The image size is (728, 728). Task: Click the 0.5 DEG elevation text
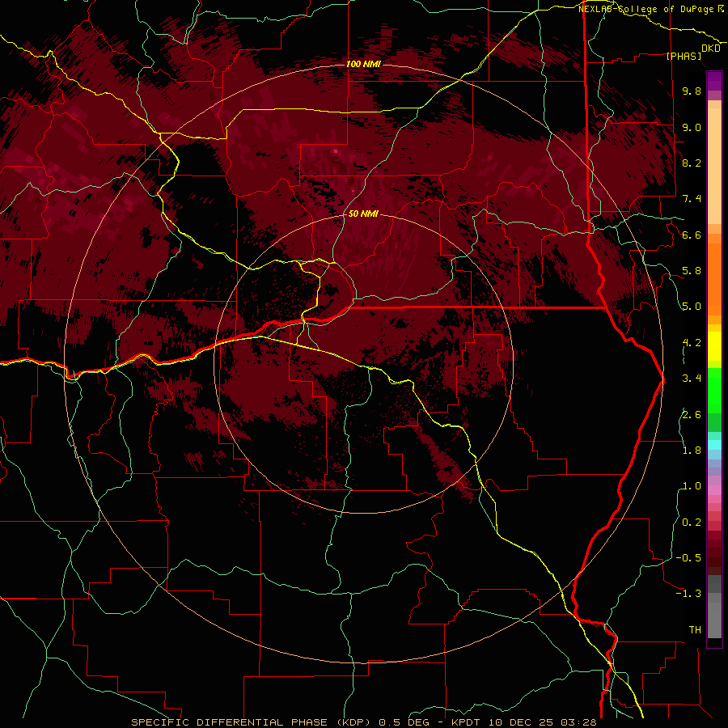[404, 722]
